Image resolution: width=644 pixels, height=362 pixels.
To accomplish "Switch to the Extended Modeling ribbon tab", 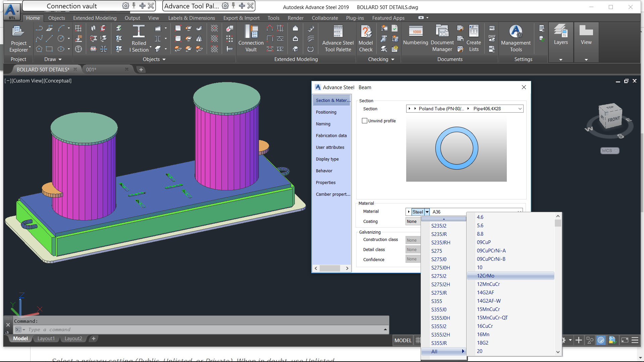I will [x=95, y=18].
